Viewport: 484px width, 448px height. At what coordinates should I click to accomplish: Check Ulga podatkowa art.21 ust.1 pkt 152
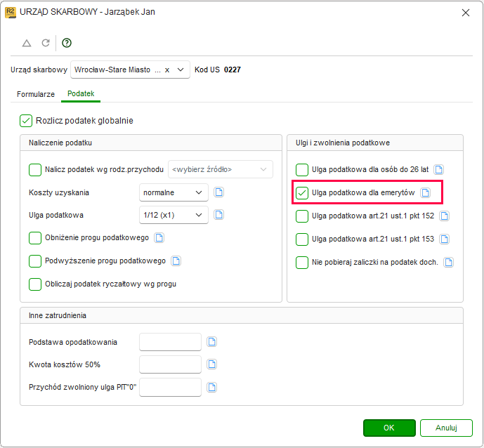(x=302, y=216)
